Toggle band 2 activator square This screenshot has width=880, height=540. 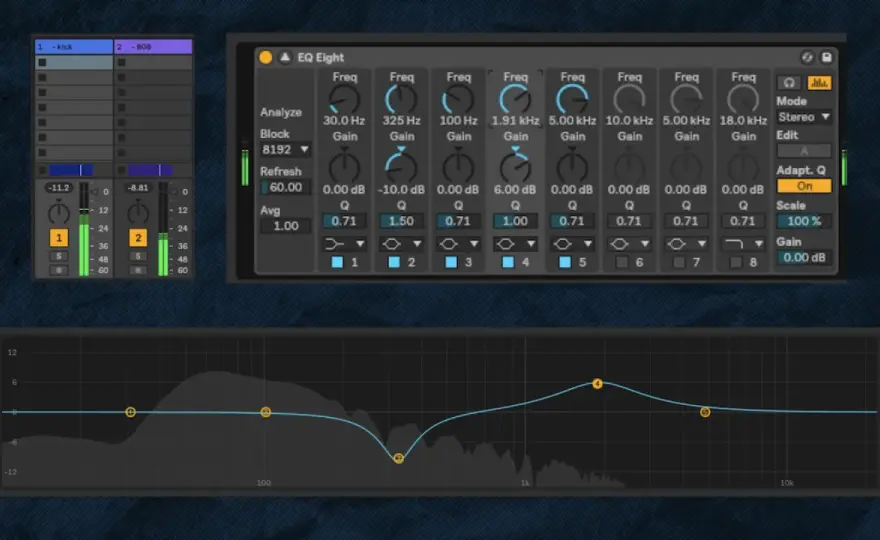pyautogui.click(x=394, y=262)
